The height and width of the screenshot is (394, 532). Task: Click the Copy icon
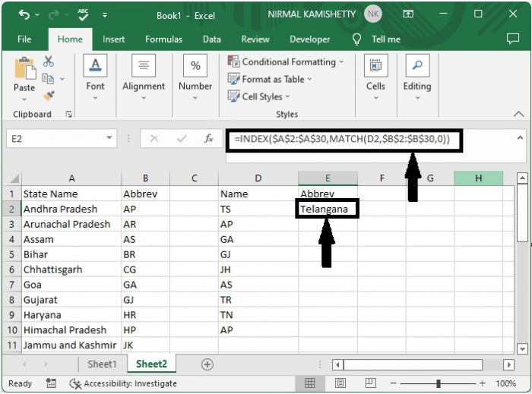pyautogui.click(x=48, y=79)
